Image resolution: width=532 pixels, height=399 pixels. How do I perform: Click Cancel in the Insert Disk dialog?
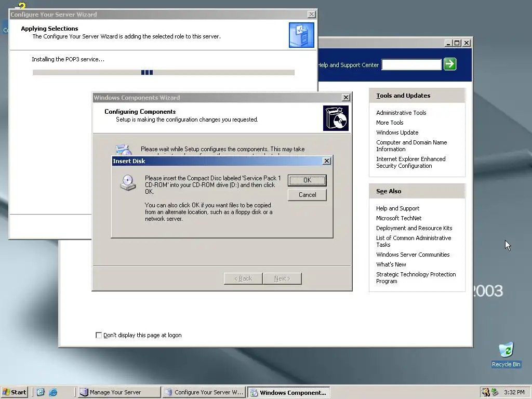[307, 195]
